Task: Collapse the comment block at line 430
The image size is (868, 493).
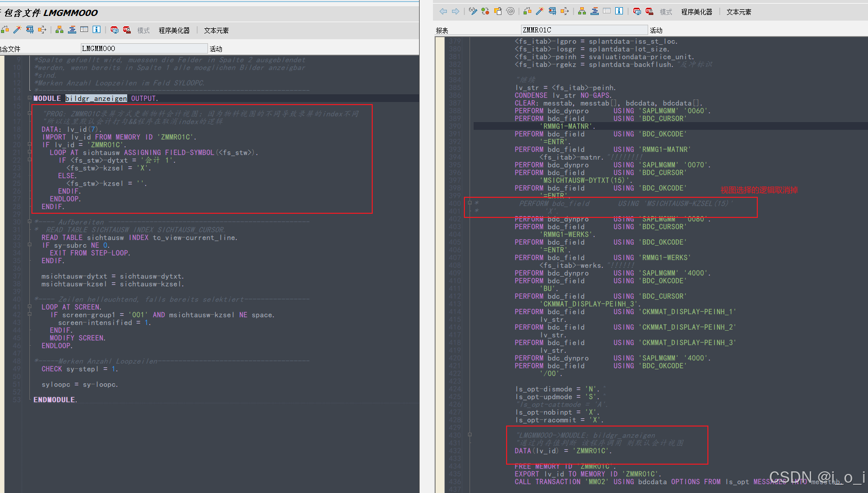Action: coord(470,435)
